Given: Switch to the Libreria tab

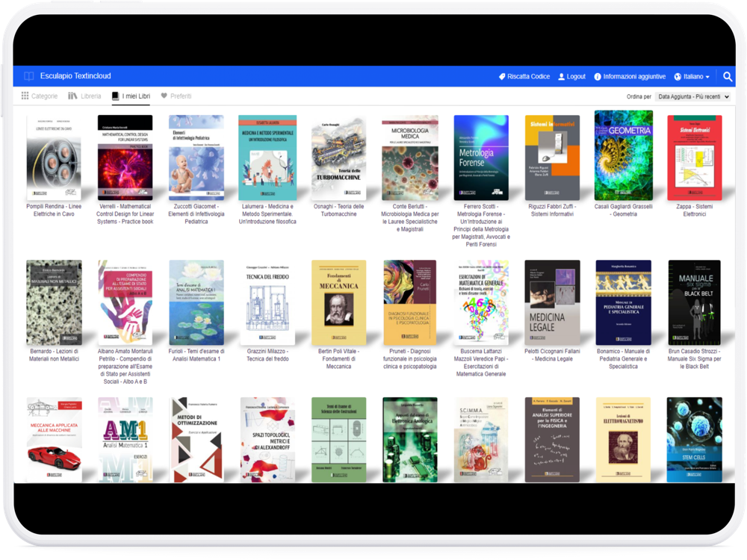Looking at the screenshot, I should (x=85, y=96).
